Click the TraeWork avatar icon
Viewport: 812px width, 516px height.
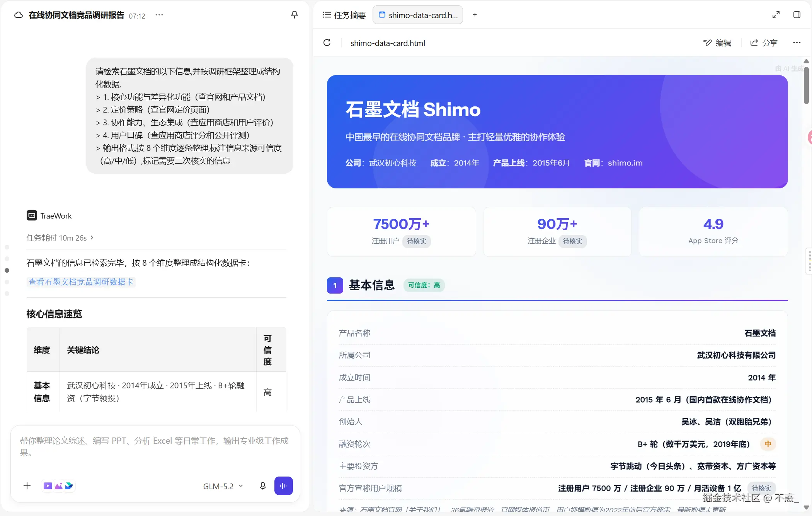(32, 215)
